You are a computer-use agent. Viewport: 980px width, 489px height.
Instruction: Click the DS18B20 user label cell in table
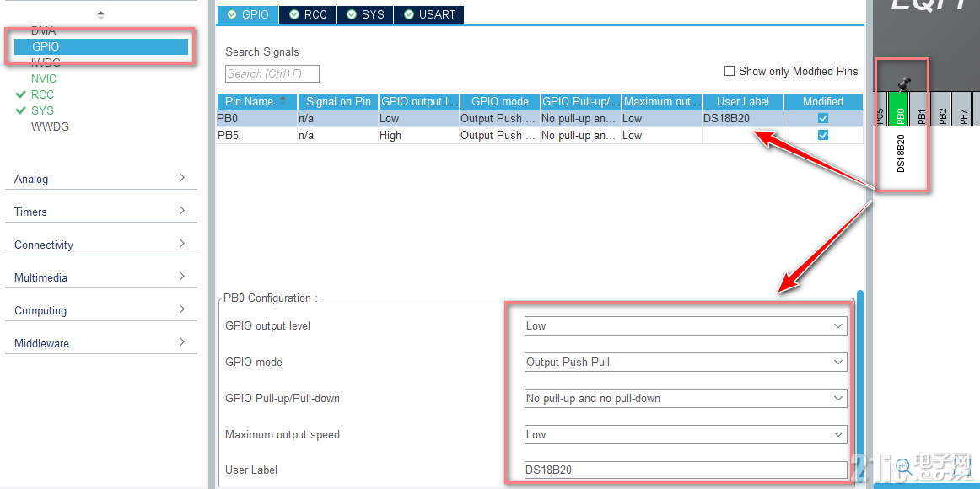tap(742, 119)
